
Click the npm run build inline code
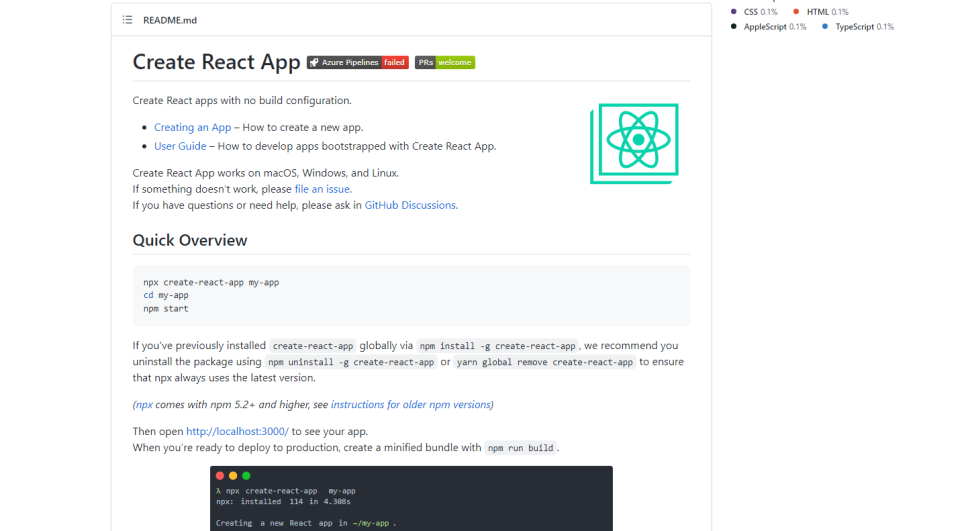coord(521,448)
